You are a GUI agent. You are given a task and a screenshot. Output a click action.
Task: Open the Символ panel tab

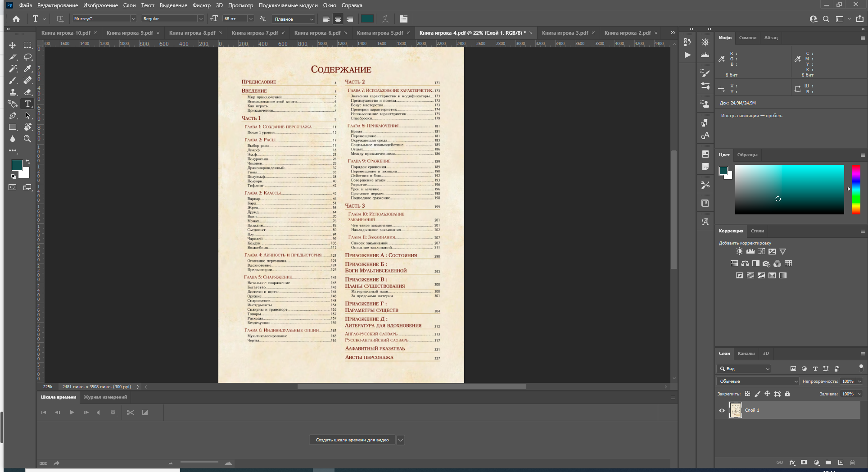pyautogui.click(x=748, y=38)
